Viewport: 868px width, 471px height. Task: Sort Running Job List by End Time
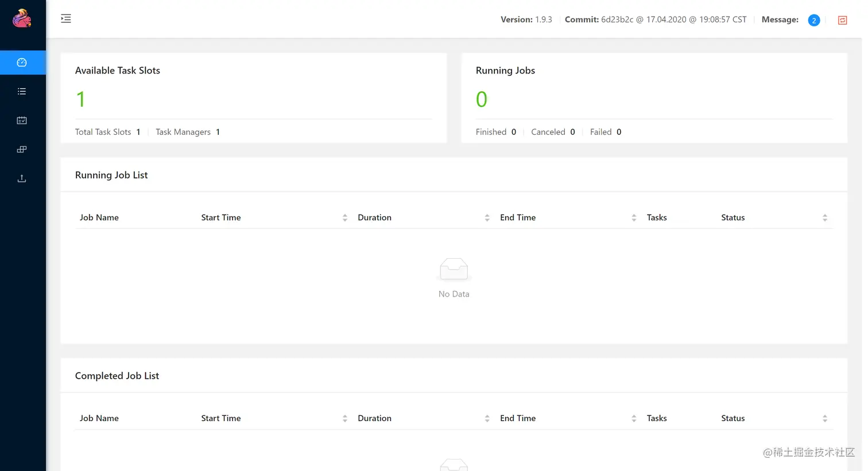pos(634,218)
